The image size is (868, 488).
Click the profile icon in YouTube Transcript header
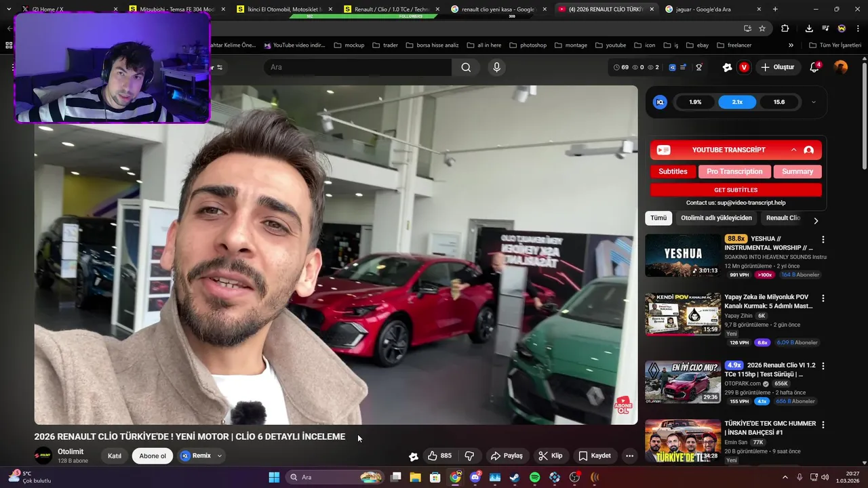808,150
